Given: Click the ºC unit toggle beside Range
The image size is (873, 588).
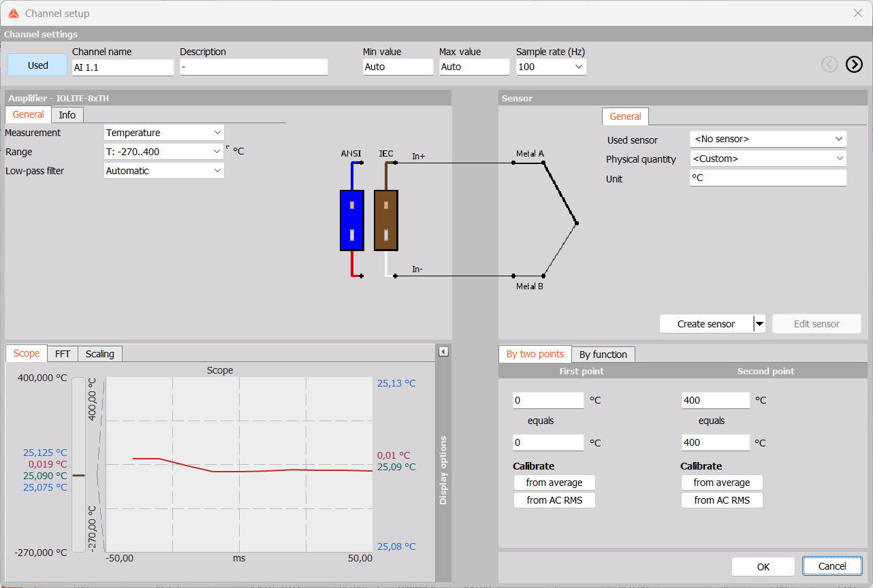Looking at the screenshot, I should click(x=236, y=151).
